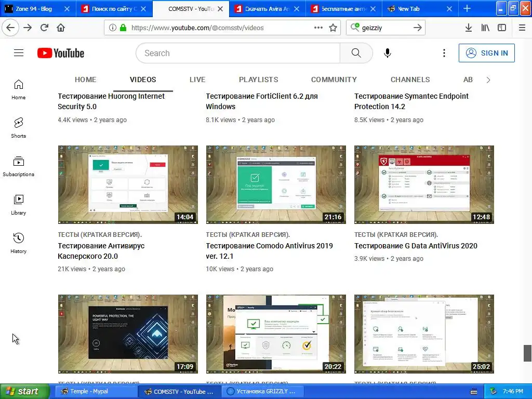Click the geizziy search box
This screenshot has width=532, height=399.
(385, 28)
